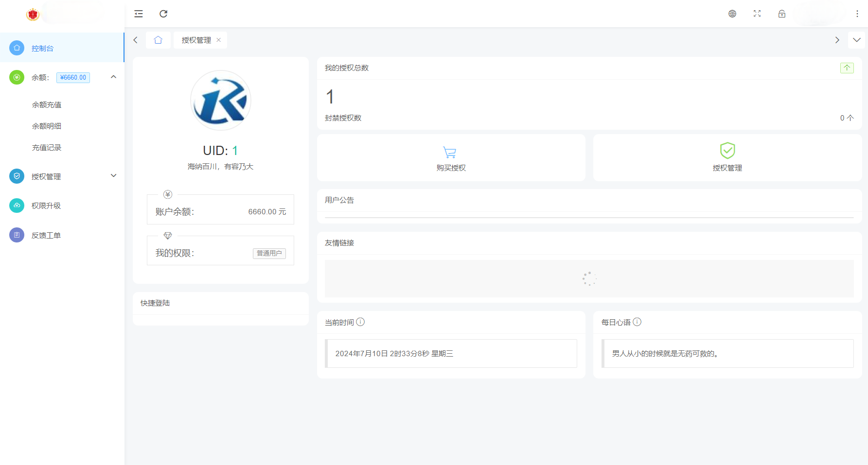Click the 余额 wallet icon in sidebar
The image size is (868, 465).
17,77
